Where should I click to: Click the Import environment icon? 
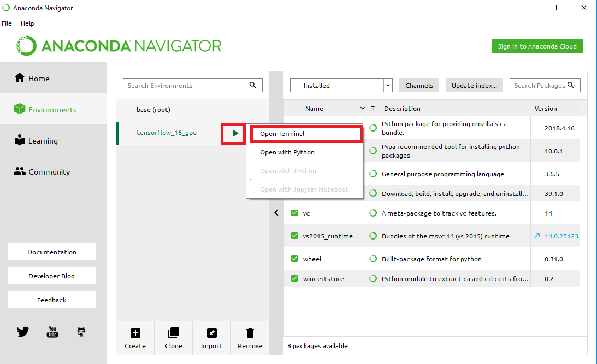click(x=211, y=333)
